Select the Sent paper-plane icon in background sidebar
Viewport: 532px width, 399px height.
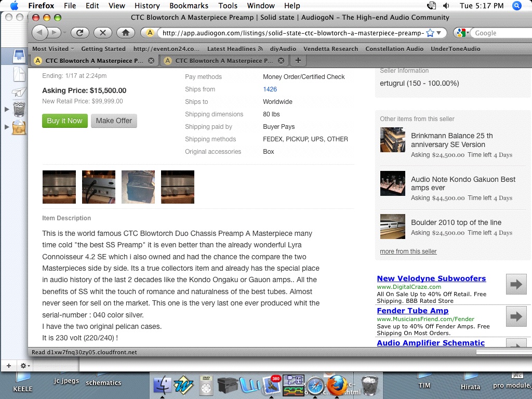point(19,91)
